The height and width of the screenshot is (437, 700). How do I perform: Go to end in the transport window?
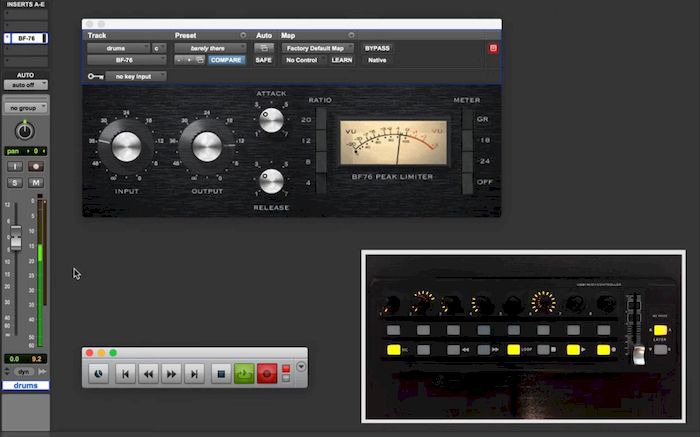pos(194,374)
